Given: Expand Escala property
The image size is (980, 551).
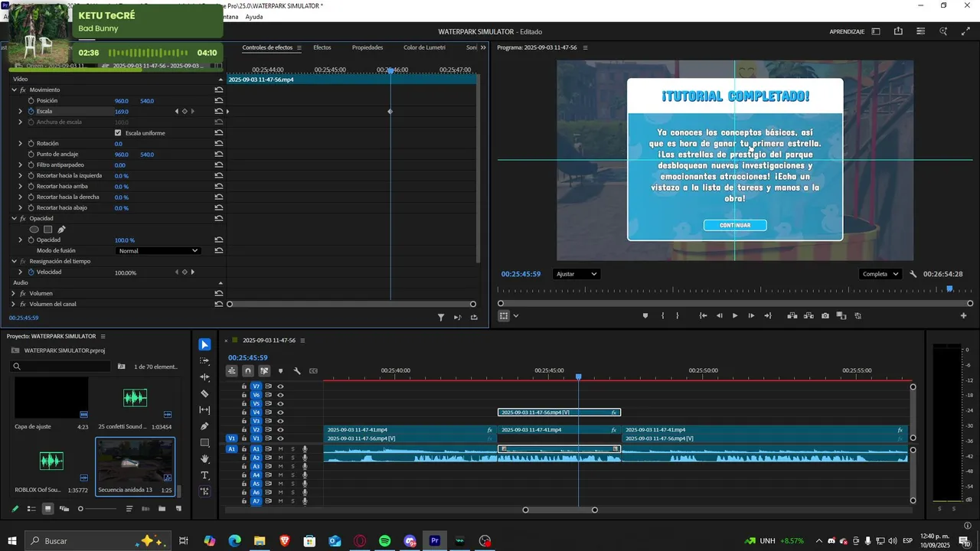Looking at the screenshot, I should (x=21, y=111).
